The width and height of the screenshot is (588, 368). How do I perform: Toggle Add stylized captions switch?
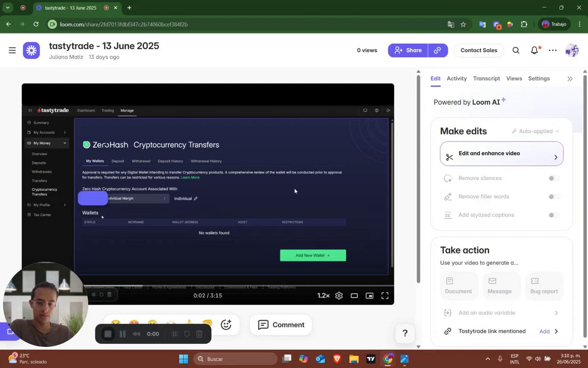tap(554, 215)
